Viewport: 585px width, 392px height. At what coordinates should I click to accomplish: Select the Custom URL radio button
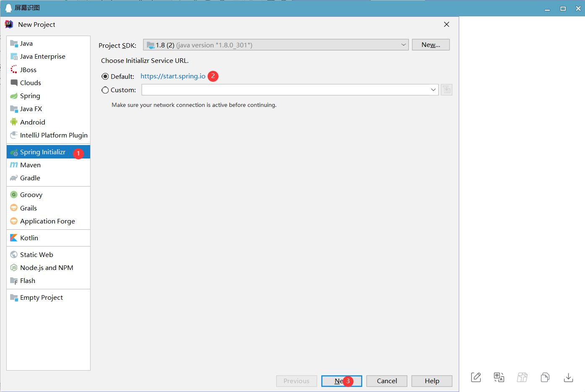pyautogui.click(x=105, y=90)
